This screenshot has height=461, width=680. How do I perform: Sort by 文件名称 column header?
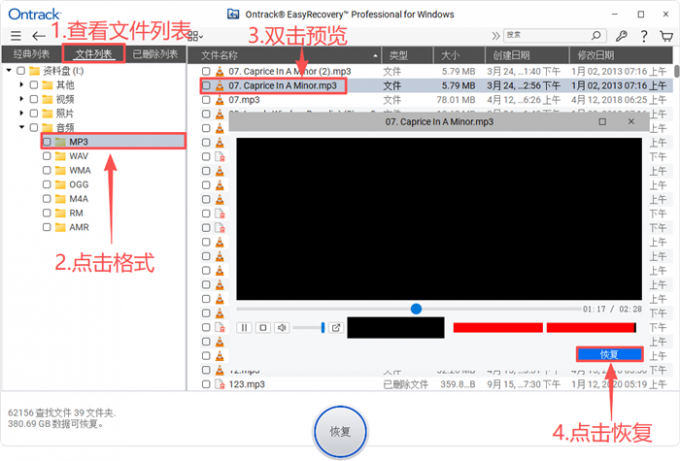284,55
